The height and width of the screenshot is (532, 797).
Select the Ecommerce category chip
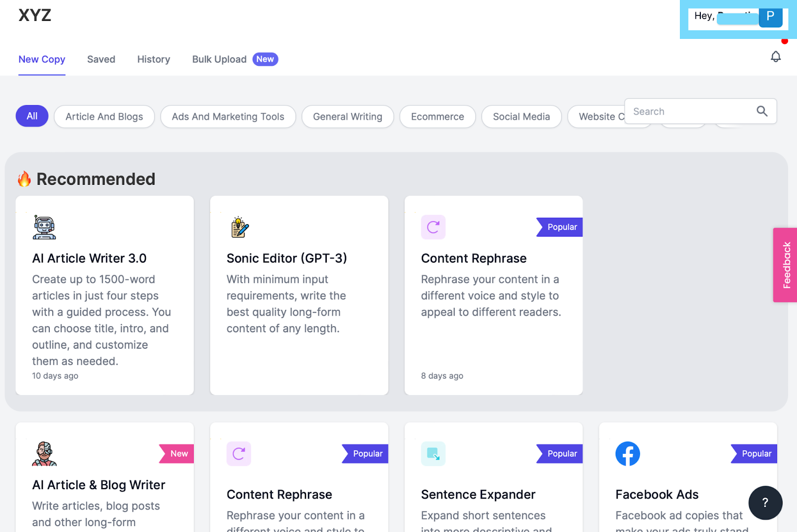click(x=437, y=117)
